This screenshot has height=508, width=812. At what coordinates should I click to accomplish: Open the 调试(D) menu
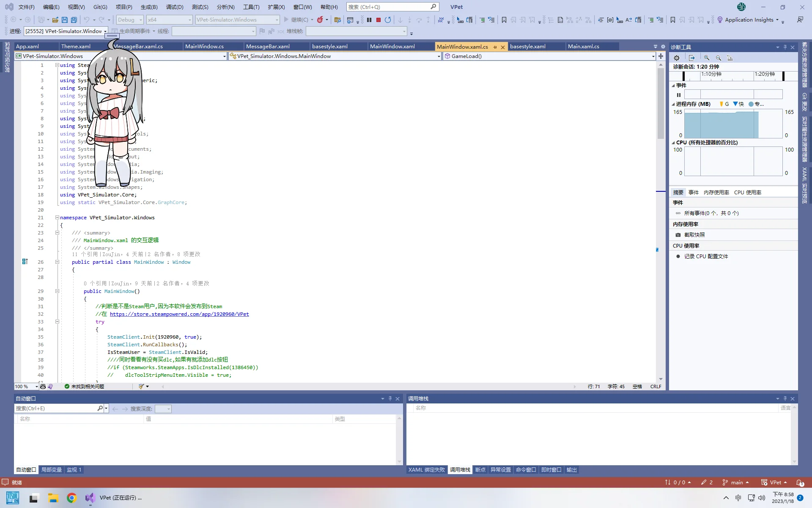[175, 7]
